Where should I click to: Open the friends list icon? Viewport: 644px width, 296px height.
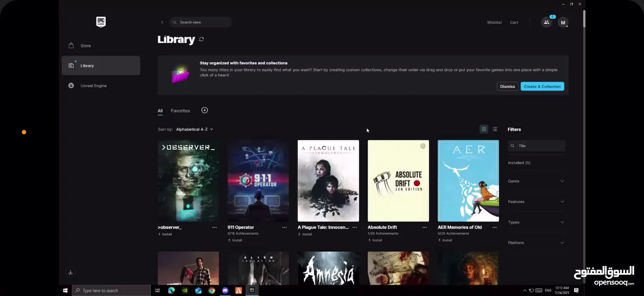pyautogui.click(x=546, y=22)
